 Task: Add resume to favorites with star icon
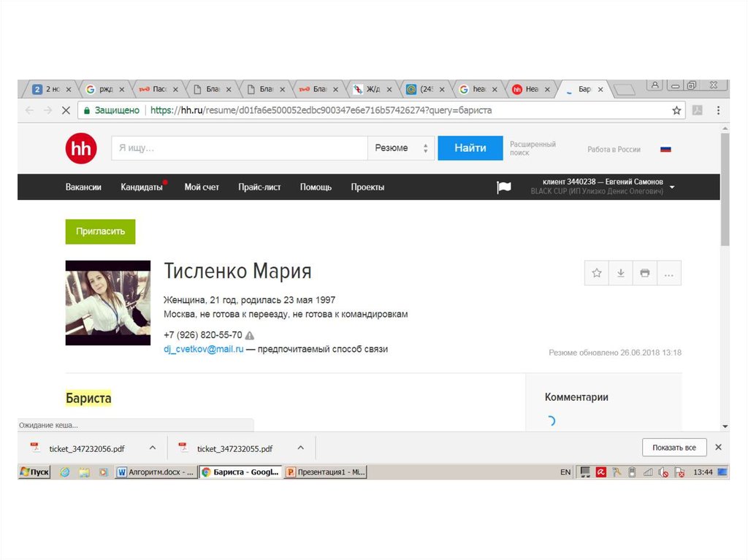(x=597, y=273)
